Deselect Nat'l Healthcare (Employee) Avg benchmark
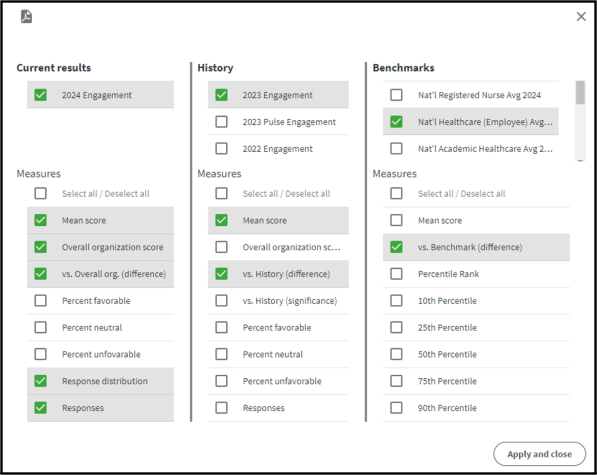 point(396,122)
